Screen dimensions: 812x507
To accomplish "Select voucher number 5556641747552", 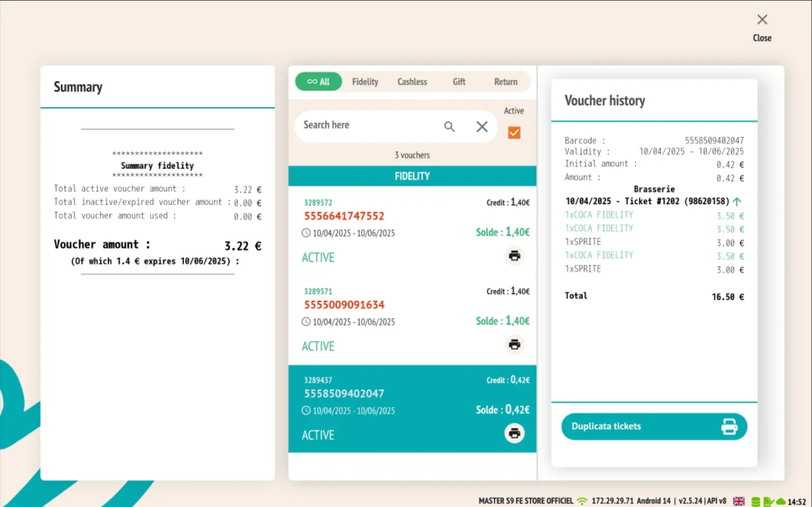I will (344, 216).
